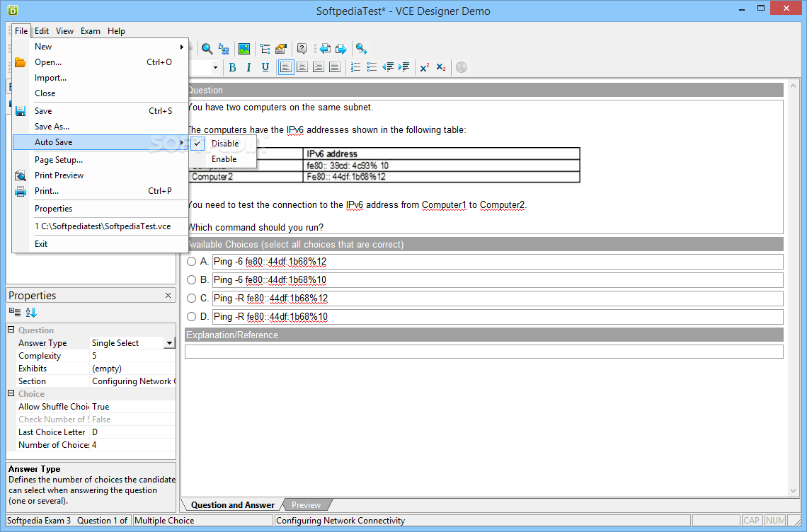This screenshot has width=807, height=532.
Task: Open the Answer Type dropdown arrow
Action: pos(169,343)
